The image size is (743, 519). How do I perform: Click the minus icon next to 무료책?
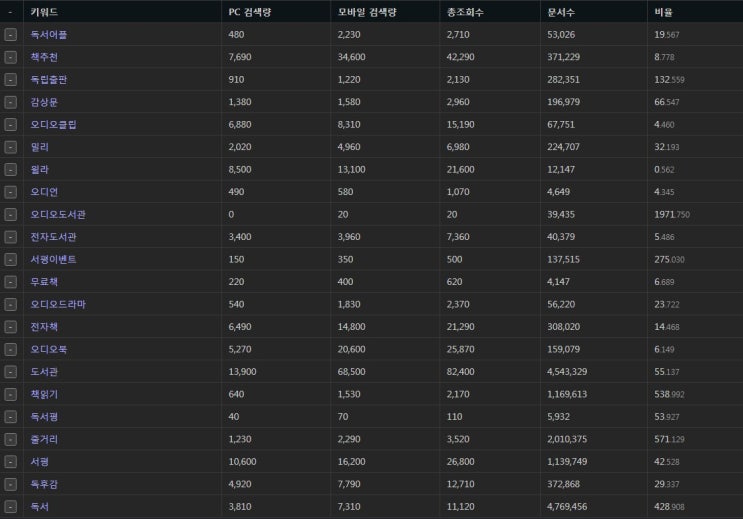pos(10,282)
